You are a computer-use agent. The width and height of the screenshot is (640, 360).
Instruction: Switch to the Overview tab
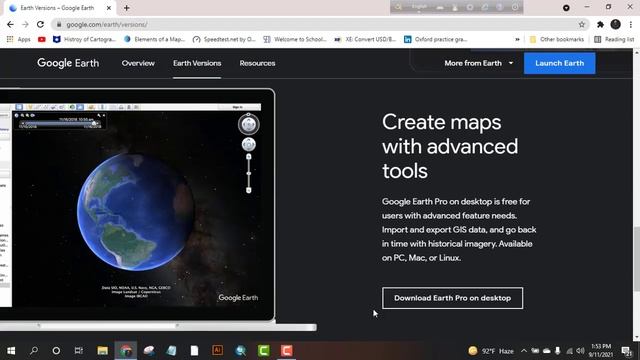click(138, 63)
